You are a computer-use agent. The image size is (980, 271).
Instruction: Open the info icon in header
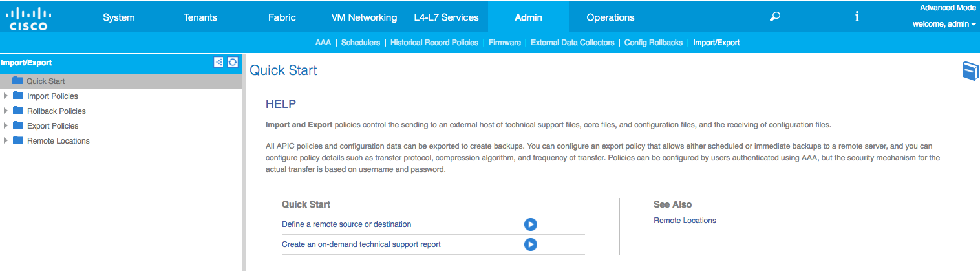(x=857, y=17)
